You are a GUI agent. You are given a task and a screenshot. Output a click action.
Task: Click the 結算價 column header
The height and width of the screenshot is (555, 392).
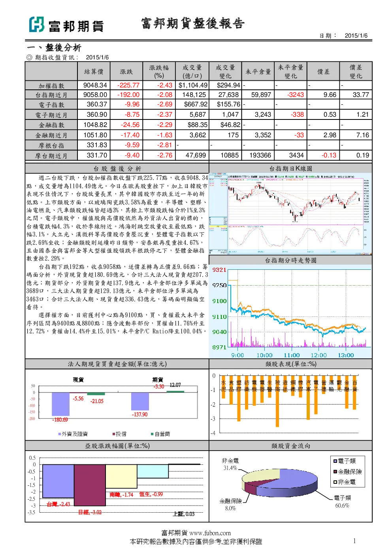(x=94, y=72)
